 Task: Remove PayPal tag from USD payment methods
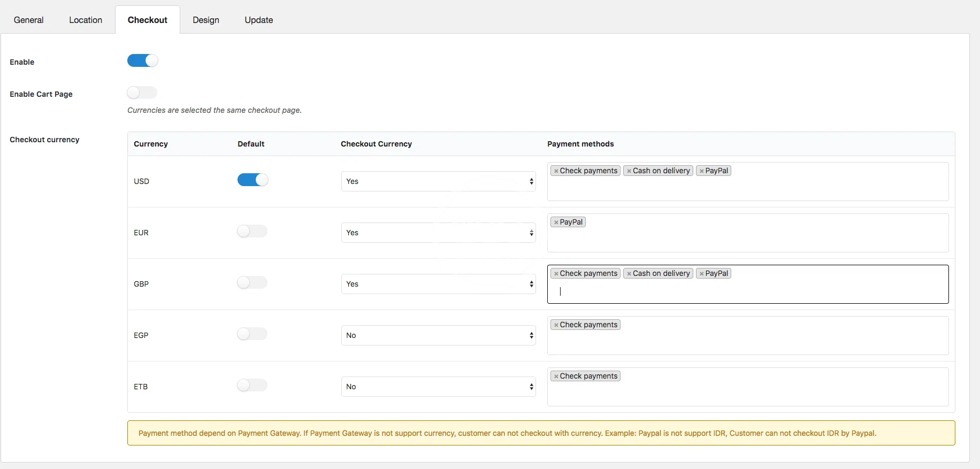pos(701,171)
